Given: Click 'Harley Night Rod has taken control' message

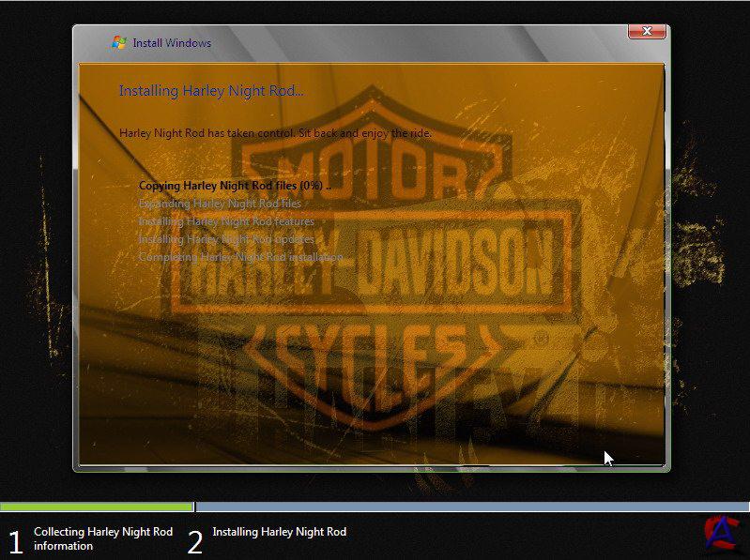Looking at the screenshot, I should (x=275, y=133).
